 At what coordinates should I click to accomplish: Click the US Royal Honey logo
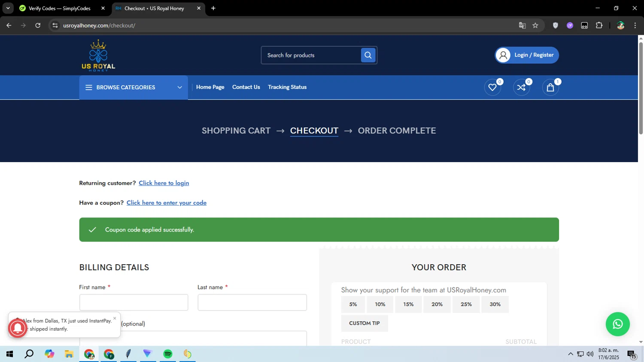coord(98,55)
